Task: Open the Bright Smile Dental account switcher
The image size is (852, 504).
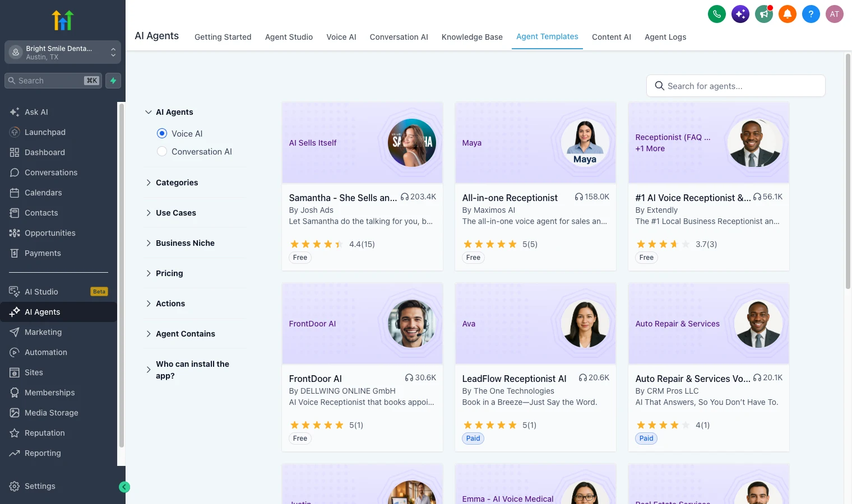Action: click(63, 52)
